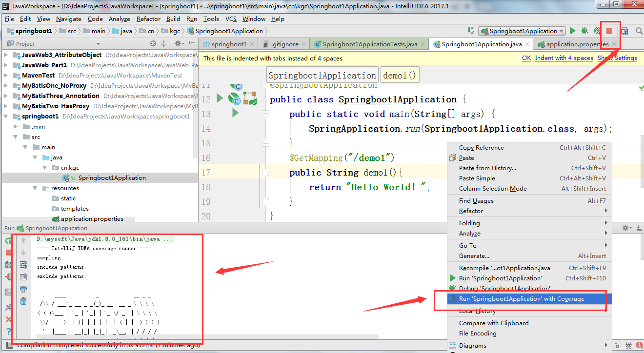Viewport: 644px width, 353px height.
Task: Switch to application.properties tab
Action: (x=577, y=44)
